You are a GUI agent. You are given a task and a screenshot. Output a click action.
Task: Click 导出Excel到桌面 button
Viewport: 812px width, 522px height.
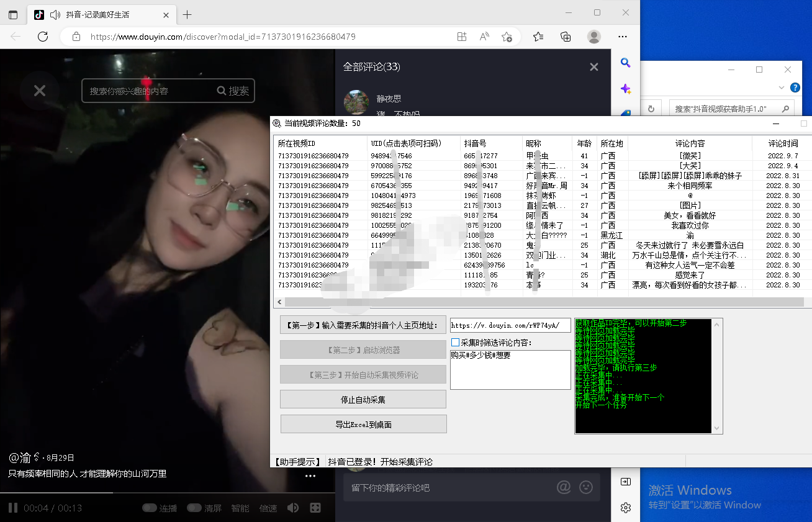[363, 425]
